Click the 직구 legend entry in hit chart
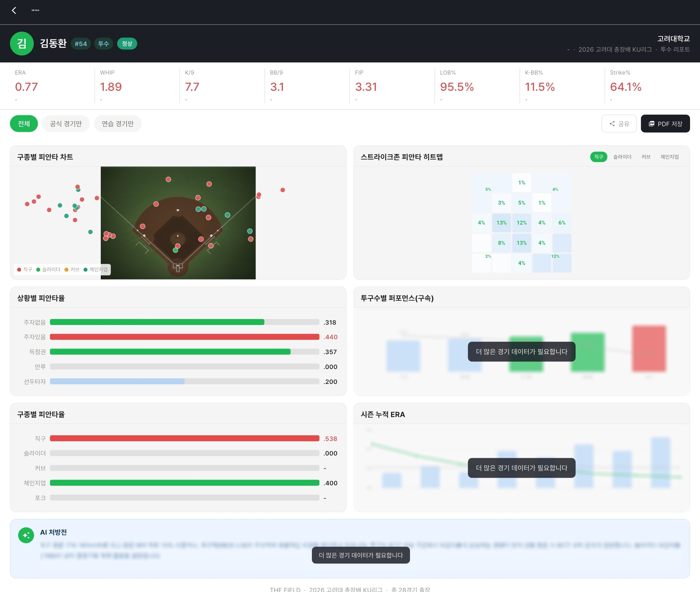Screen dimensions: 700x592 point(25,269)
